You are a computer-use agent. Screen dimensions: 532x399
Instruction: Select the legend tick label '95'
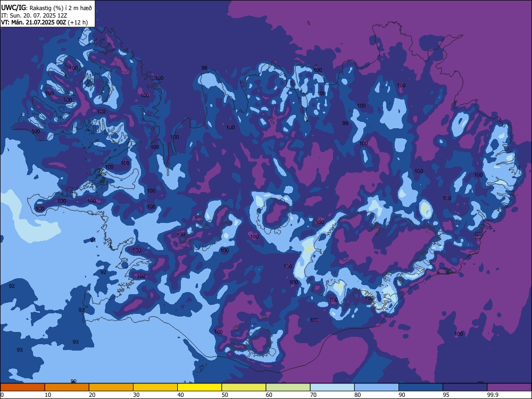(446, 395)
